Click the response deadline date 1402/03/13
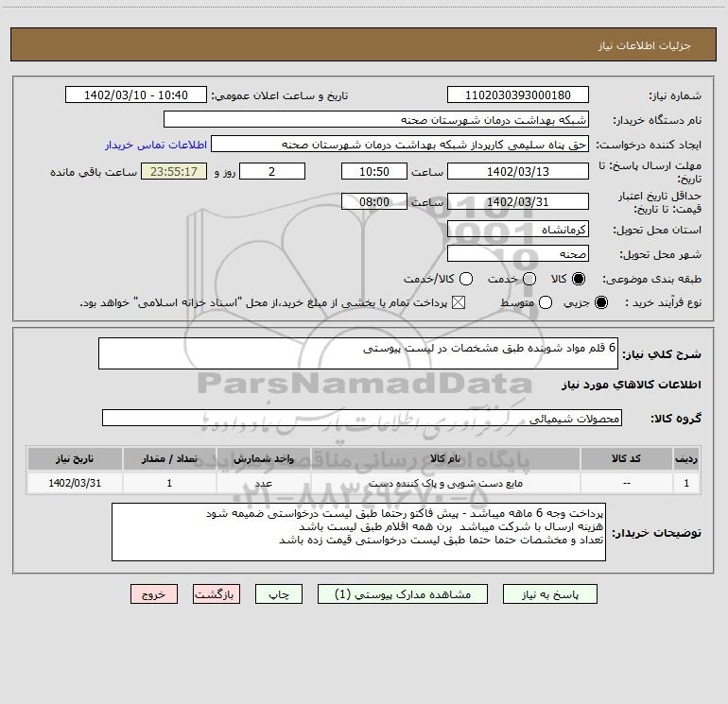 518,171
